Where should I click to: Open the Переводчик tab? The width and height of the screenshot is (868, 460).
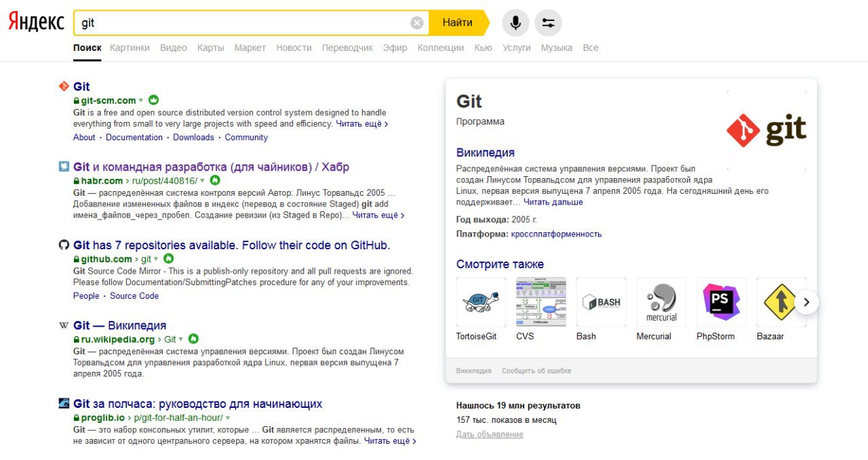(x=347, y=47)
